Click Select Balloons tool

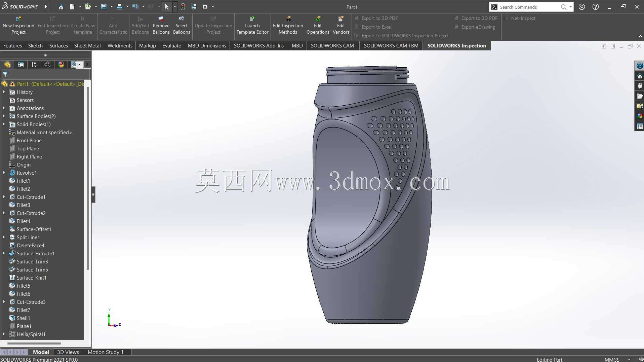coord(182,25)
